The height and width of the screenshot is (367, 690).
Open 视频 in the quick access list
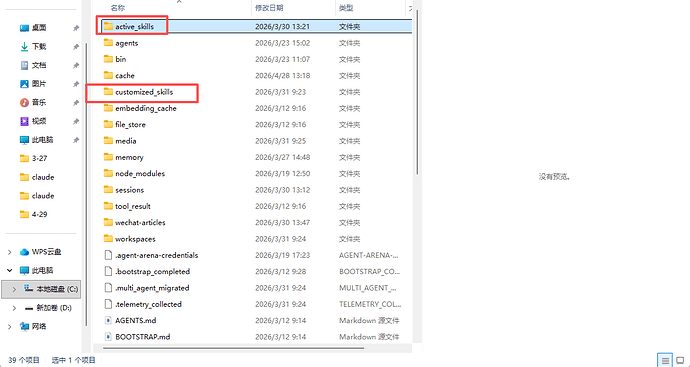click(39, 121)
